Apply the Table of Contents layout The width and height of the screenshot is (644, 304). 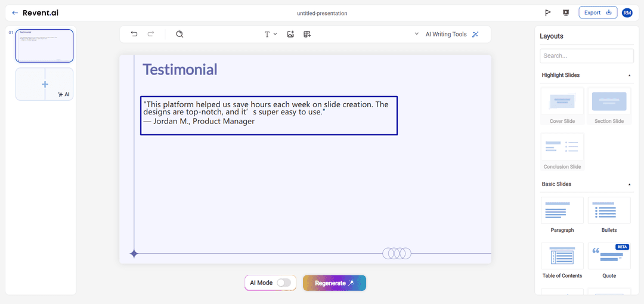[562, 261]
